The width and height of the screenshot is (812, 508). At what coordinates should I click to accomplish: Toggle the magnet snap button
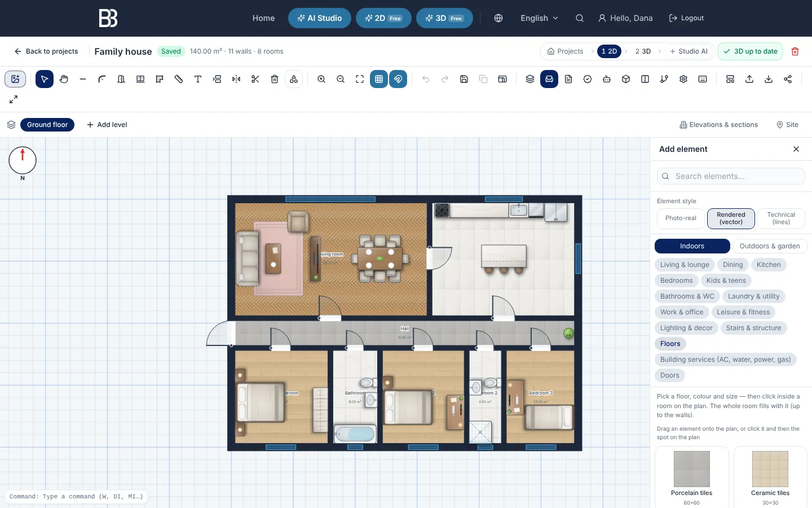[x=398, y=79]
